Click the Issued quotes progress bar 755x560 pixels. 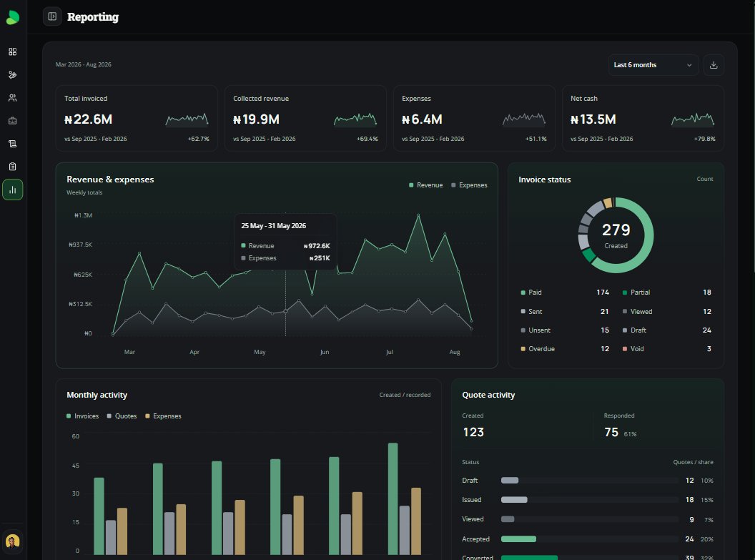[589, 500]
